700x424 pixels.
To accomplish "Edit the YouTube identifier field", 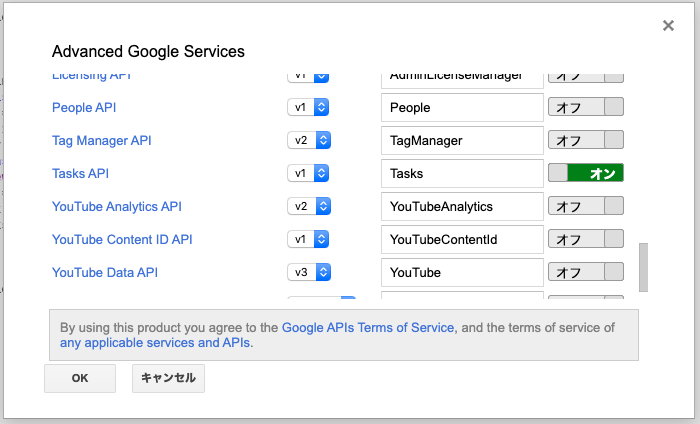I will pos(462,273).
